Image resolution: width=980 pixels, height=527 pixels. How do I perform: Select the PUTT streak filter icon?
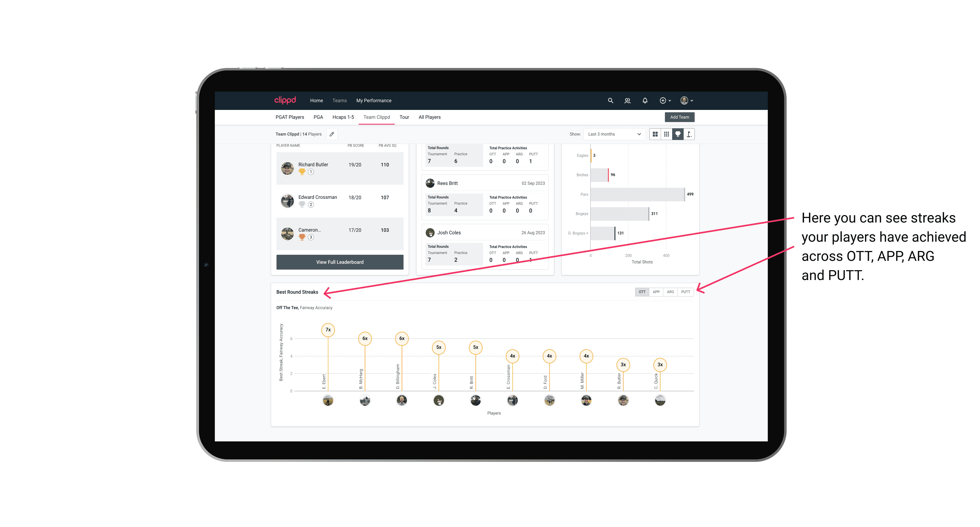pos(686,291)
